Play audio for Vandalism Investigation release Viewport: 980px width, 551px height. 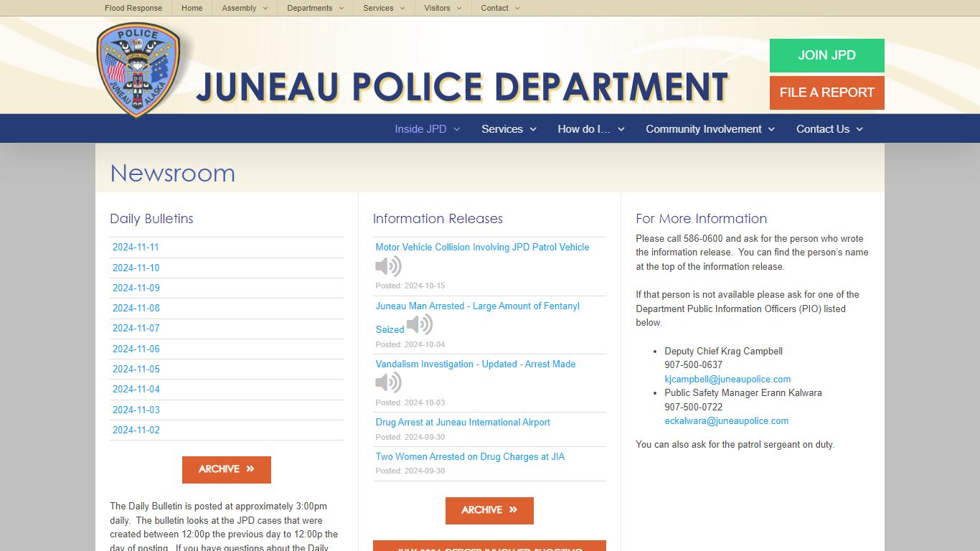pos(388,382)
